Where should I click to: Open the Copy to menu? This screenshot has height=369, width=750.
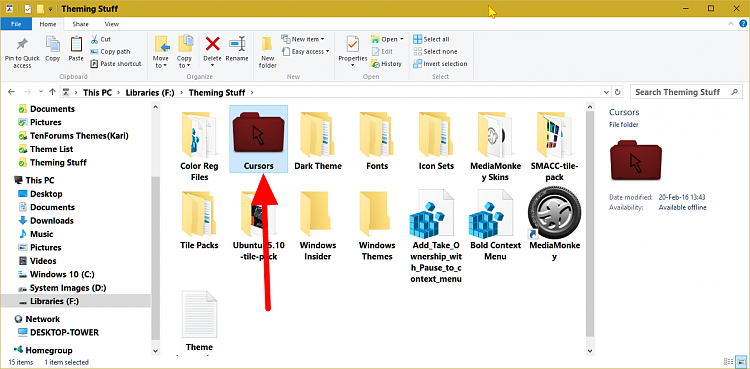pyautogui.click(x=185, y=52)
